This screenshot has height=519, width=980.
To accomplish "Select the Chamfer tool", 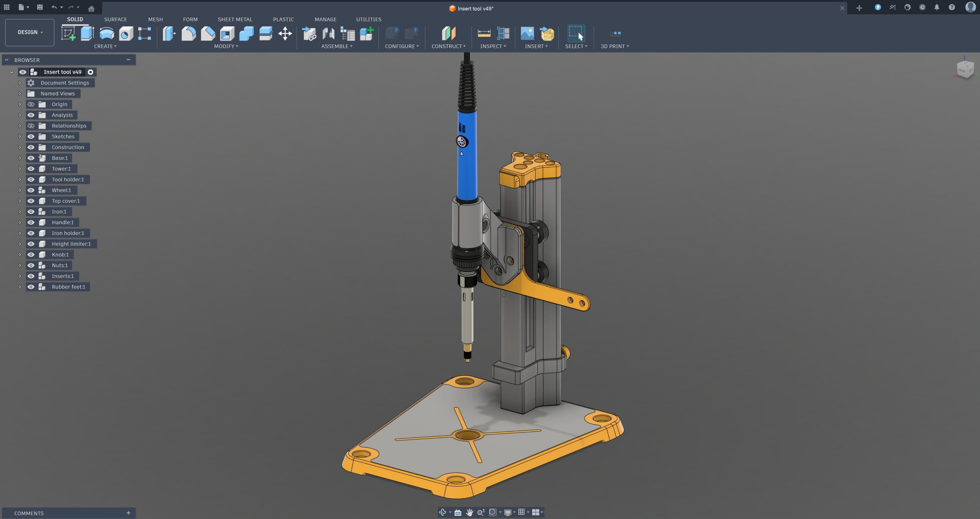I will pyautogui.click(x=208, y=34).
